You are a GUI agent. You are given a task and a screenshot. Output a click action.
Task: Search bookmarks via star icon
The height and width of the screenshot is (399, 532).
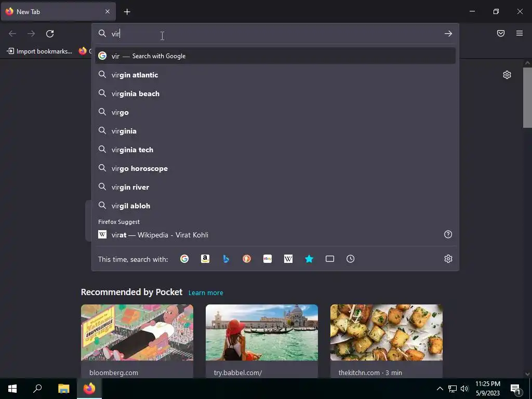click(x=309, y=259)
